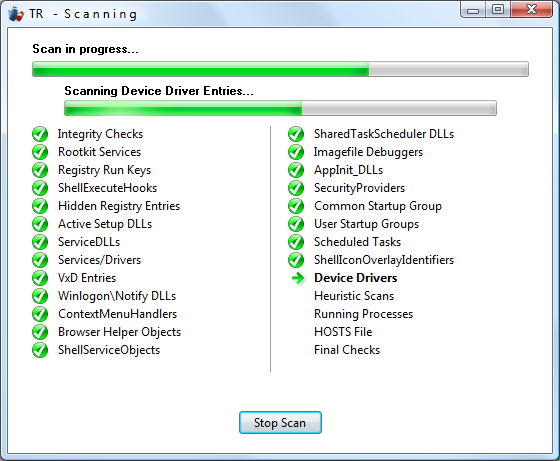Viewport: 560px width, 461px height.
Task: Click the ShellExecuteHooks label
Action: click(108, 188)
